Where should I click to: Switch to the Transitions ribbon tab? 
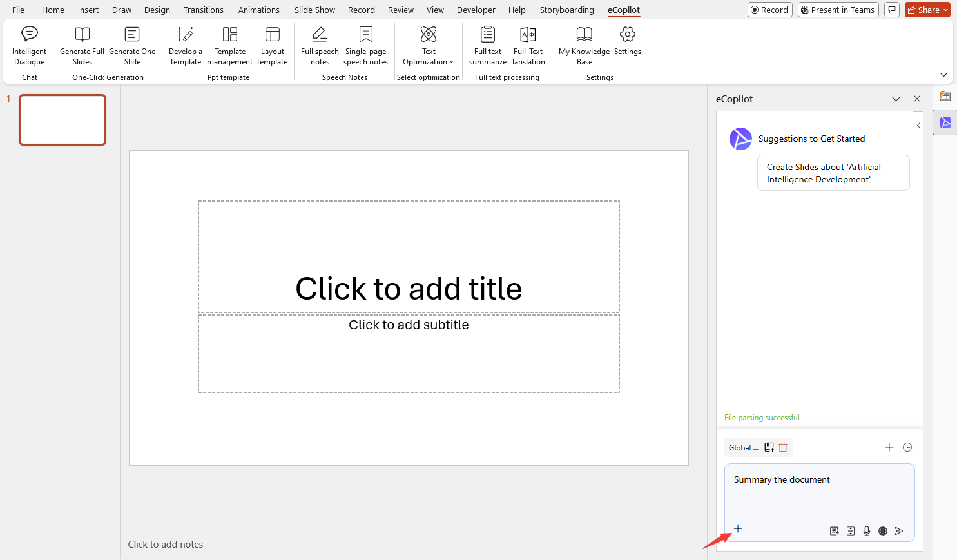(204, 10)
